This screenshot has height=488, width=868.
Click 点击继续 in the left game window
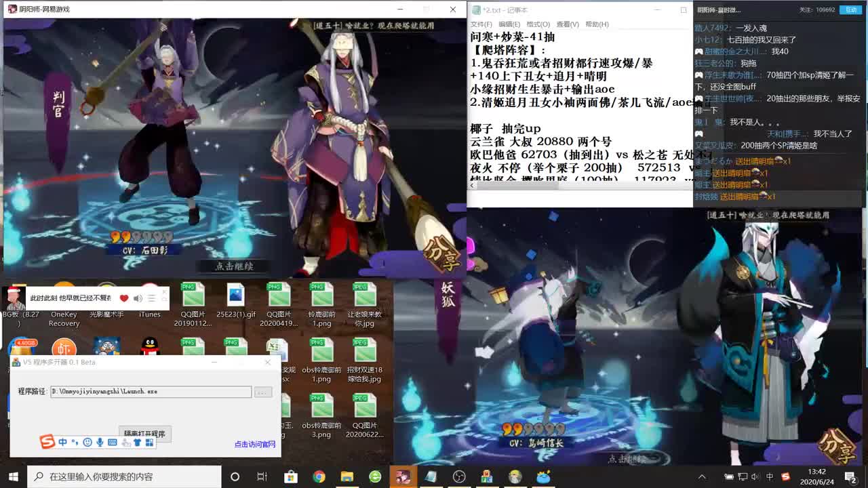[233, 266]
